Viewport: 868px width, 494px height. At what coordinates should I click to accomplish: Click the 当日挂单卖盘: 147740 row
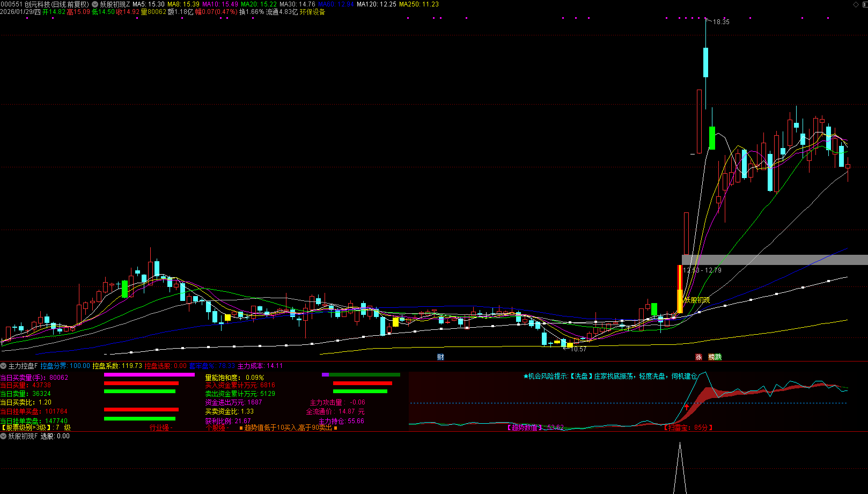[x=34, y=421]
